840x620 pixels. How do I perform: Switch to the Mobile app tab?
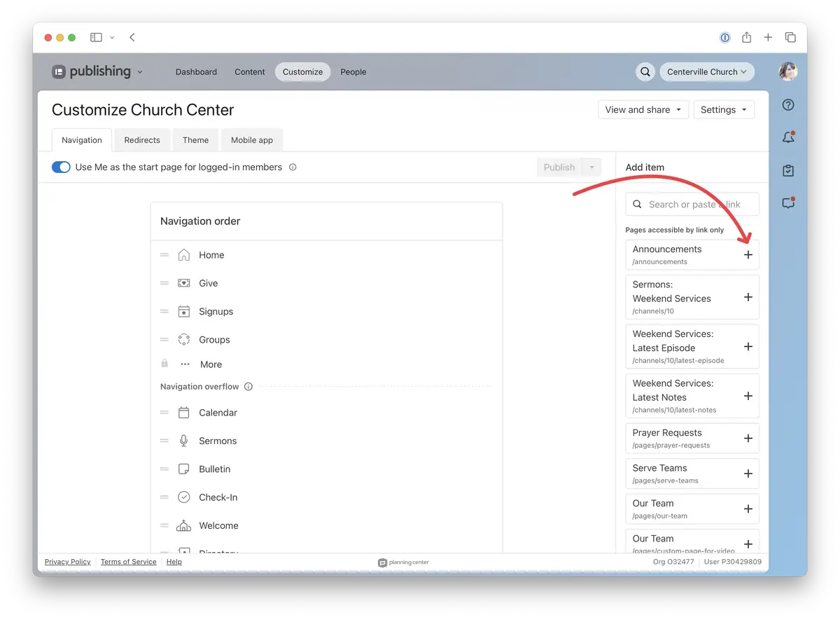pos(252,140)
